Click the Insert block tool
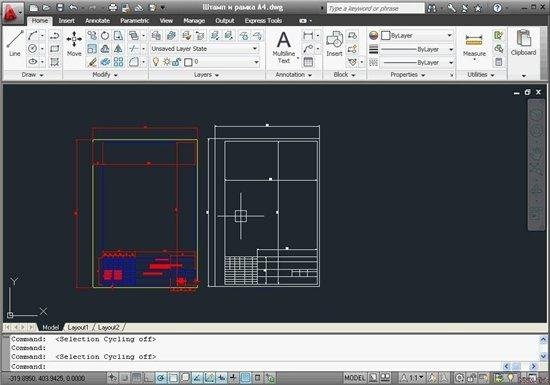This screenshot has height=385, width=550. 334,43
